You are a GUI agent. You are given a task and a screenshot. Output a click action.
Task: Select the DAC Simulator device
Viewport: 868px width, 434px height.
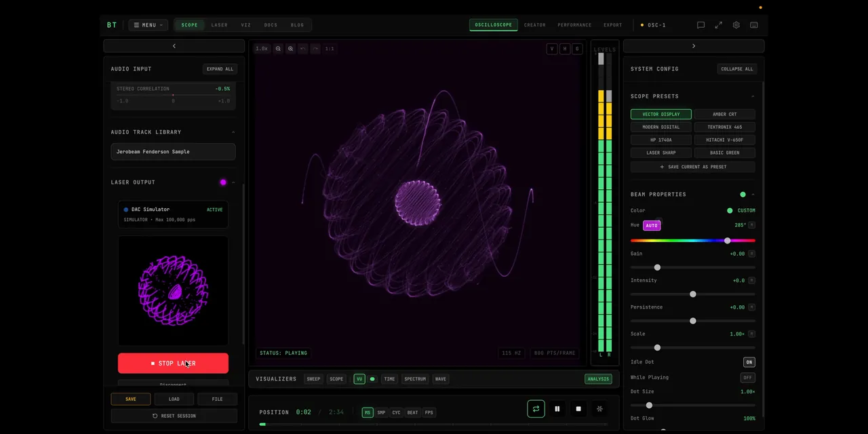(x=173, y=214)
